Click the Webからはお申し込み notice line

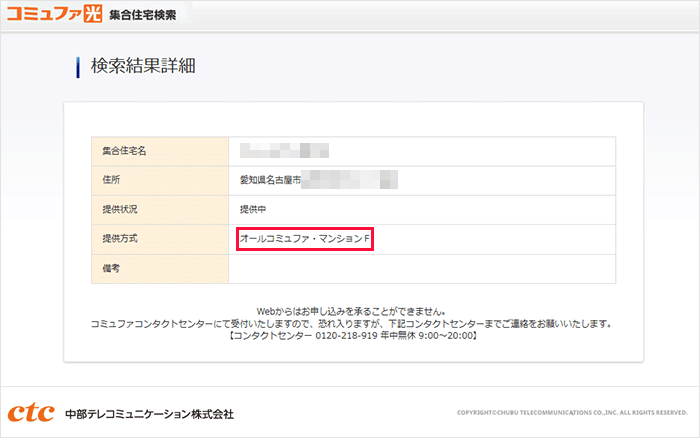(x=353, y=311)
